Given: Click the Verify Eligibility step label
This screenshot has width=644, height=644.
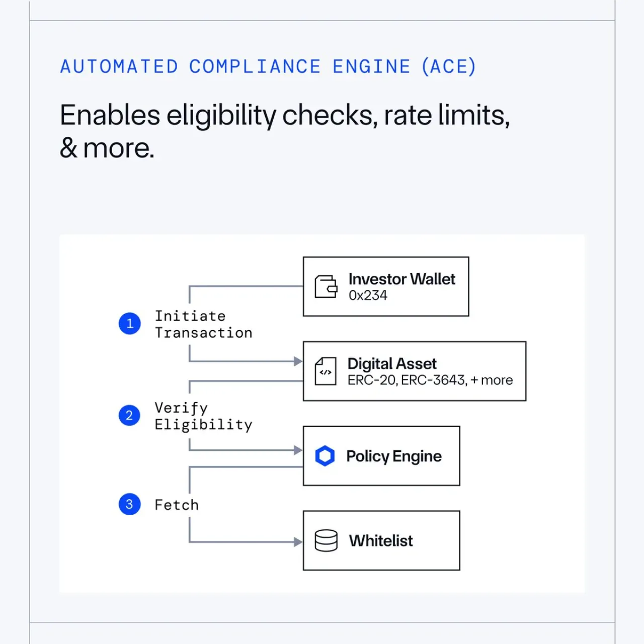Looking at the screenshot, I should 203,416.
